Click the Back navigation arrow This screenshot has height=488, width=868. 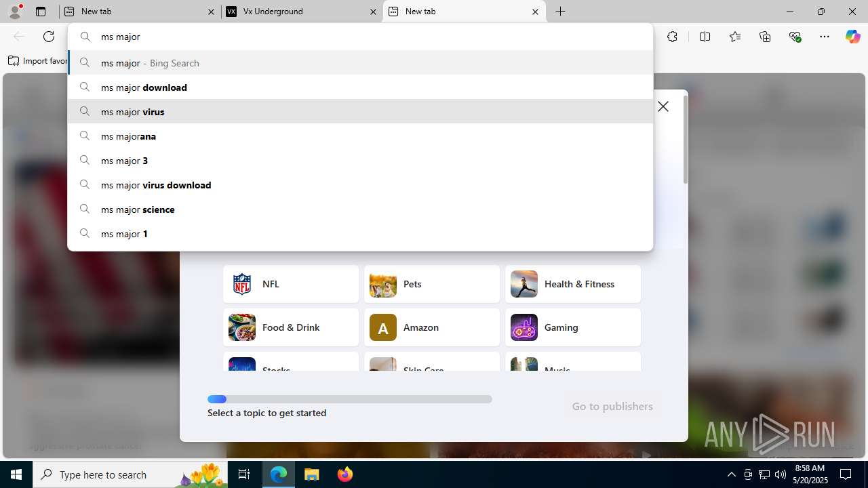pos(19,37)
